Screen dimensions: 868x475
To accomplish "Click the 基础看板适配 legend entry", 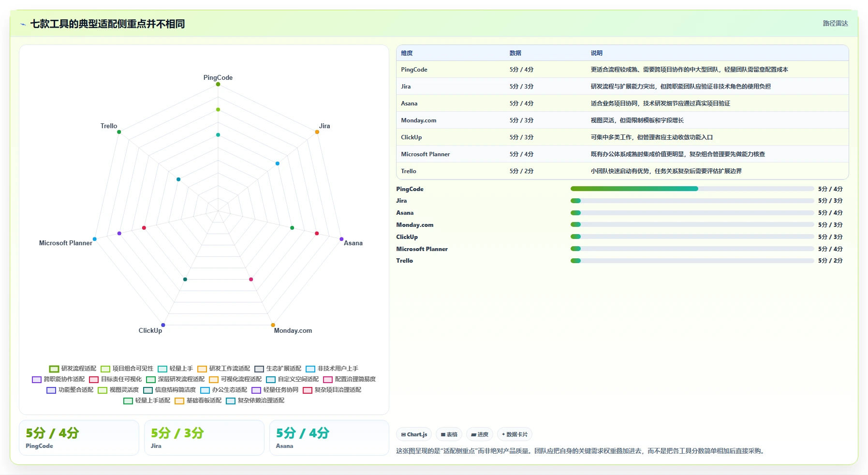I will (198, 401).
